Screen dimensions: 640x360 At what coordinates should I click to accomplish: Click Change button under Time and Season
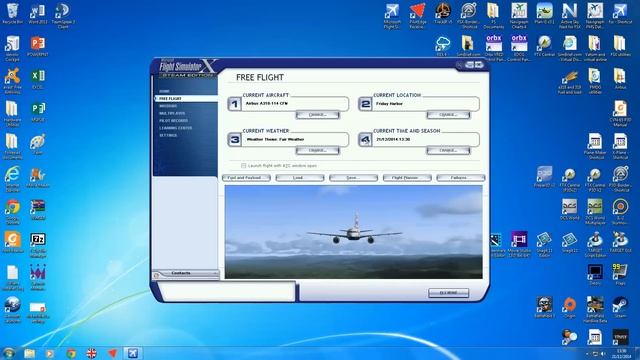(x=448, y=151)
